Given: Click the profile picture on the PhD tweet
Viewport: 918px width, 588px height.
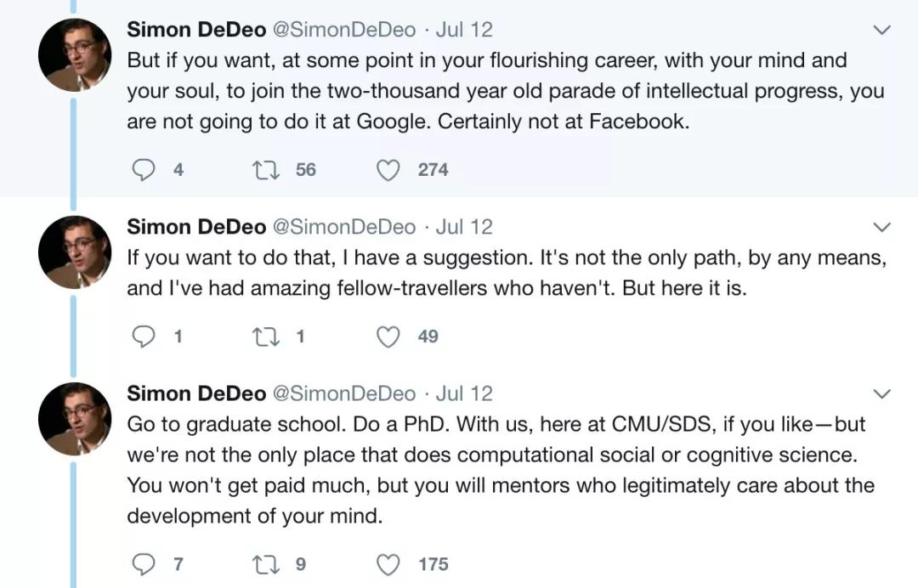Looking at the screenshot, I should [x=75, y=419].
